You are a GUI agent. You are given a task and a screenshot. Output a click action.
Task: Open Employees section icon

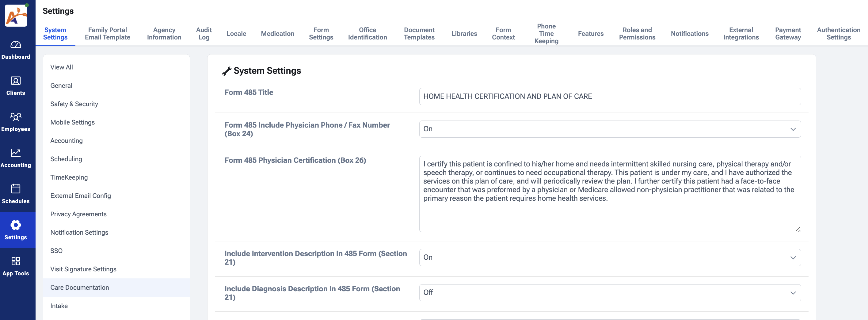point(16,117)
